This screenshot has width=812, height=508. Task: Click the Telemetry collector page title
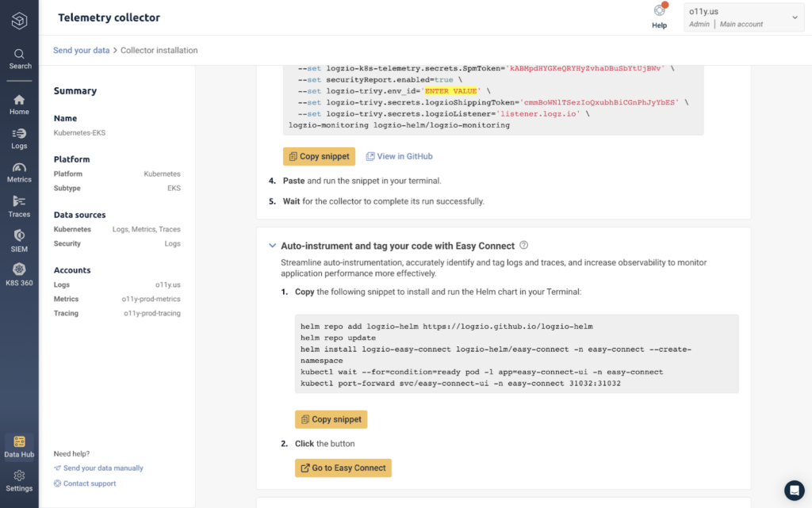pyautogui.click(x=109, y=17)
